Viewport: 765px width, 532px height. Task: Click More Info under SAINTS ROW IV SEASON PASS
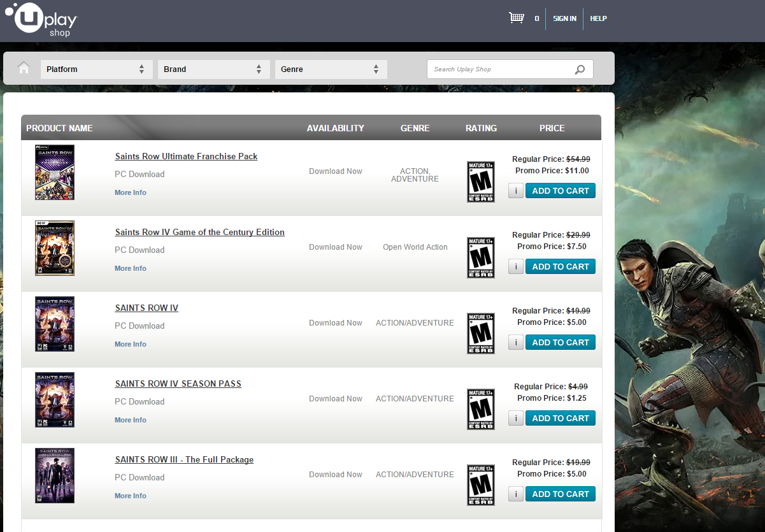(131, 420)
